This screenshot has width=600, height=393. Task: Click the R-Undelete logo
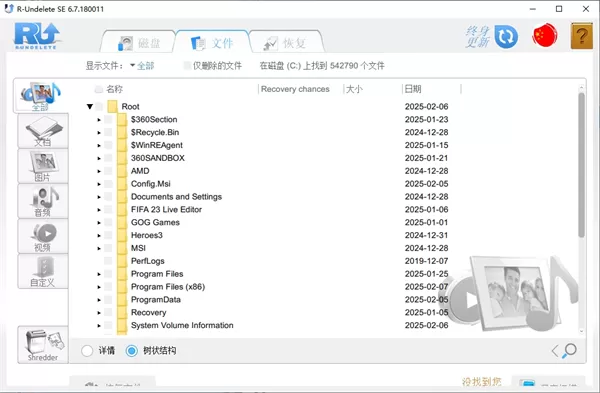[x=37, y=36]
